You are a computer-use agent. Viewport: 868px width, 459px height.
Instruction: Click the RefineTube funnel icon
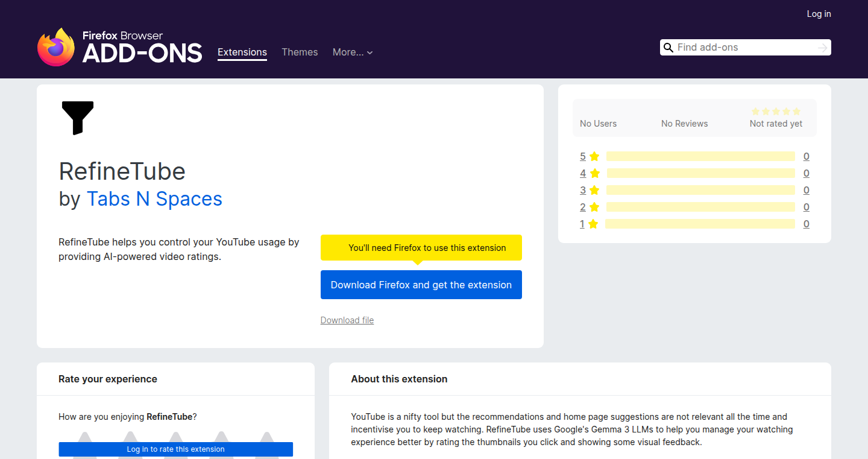(x=78, y=118)
